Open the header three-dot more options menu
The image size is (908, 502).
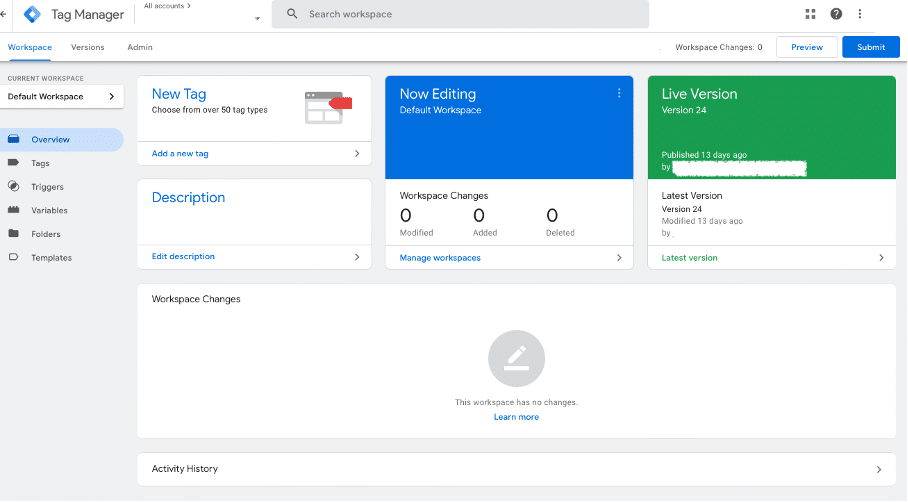(859, 14)
